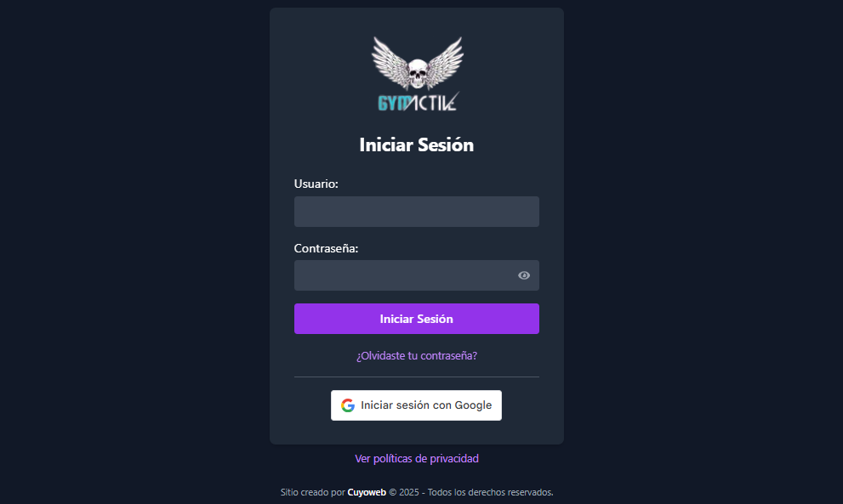
Task: Click 'Todos los derechos reservados' footer text
Action: [491, 492]
